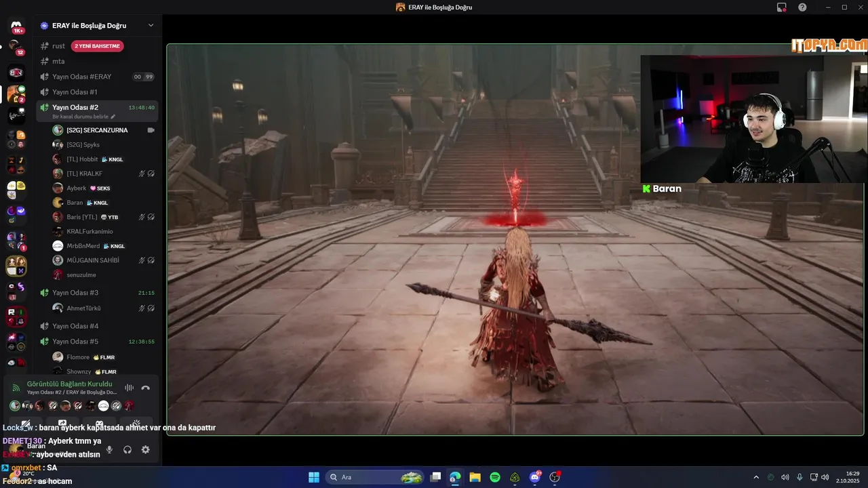Click Baran's webcam stream overlay
The image size is (868, 488).
753,119
